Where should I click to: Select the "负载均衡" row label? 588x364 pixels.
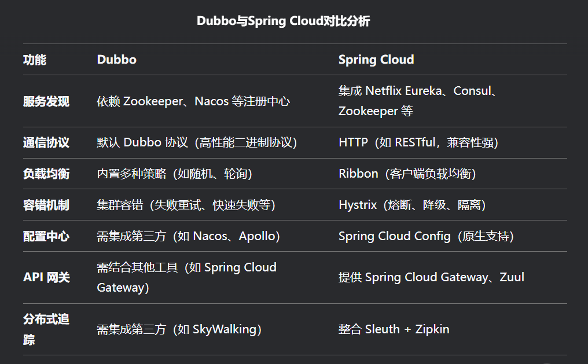(46, 174)
